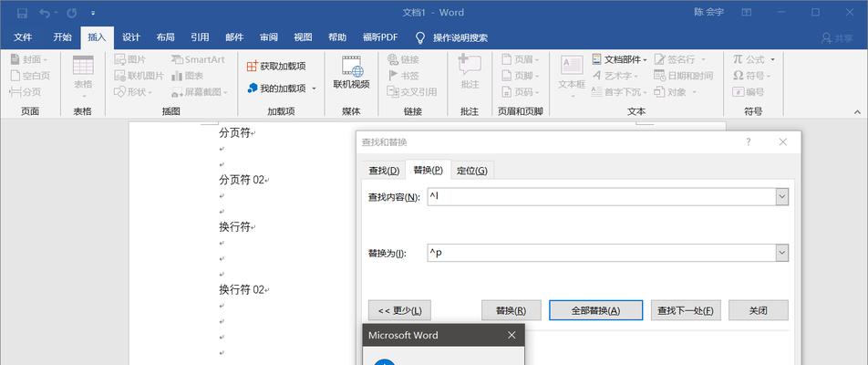The height and width of the screenshot is (365, 868).
Task: Click the Undo arrow icon
Action: (x=45, y=12)
